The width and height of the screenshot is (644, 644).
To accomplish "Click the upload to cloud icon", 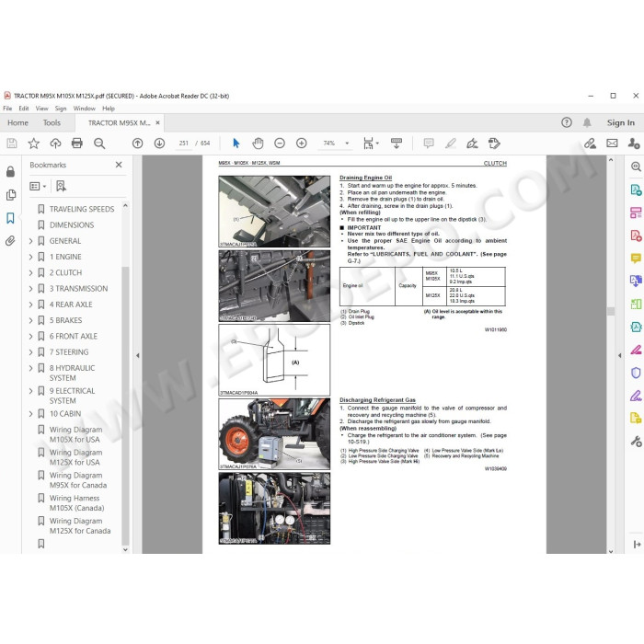I will (55, 144).
